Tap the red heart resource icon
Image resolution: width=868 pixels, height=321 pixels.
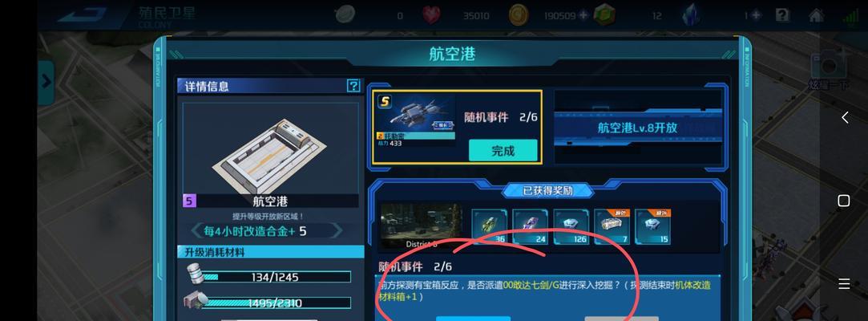[432, 15]
